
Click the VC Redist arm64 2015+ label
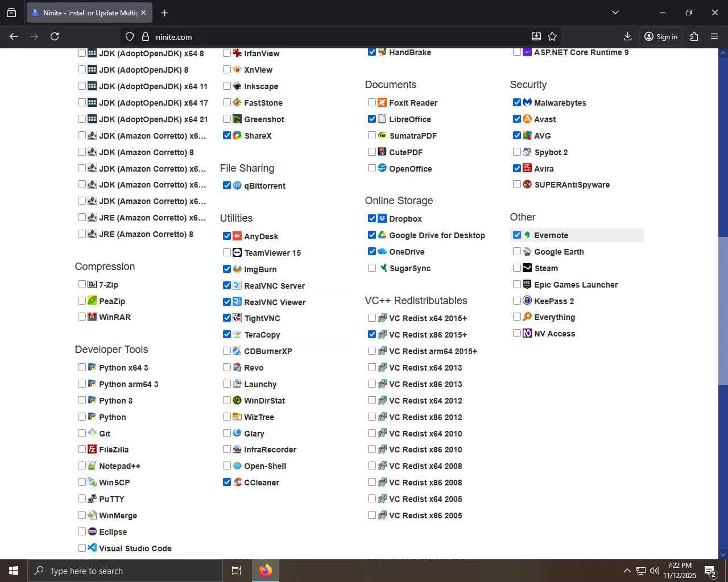click(x=433, y=351)
